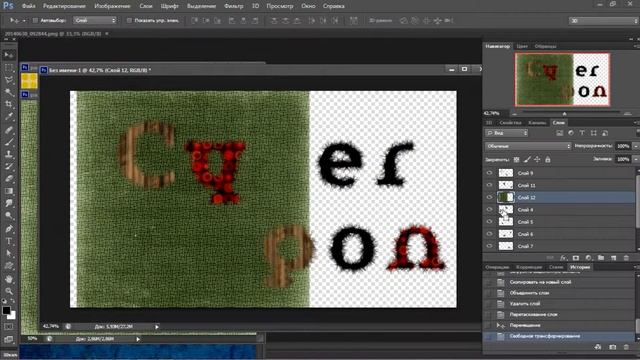The width and height of the screenshot is (640, 360).
Task: Click the foreground color swatch
Action: click(6, 310)
